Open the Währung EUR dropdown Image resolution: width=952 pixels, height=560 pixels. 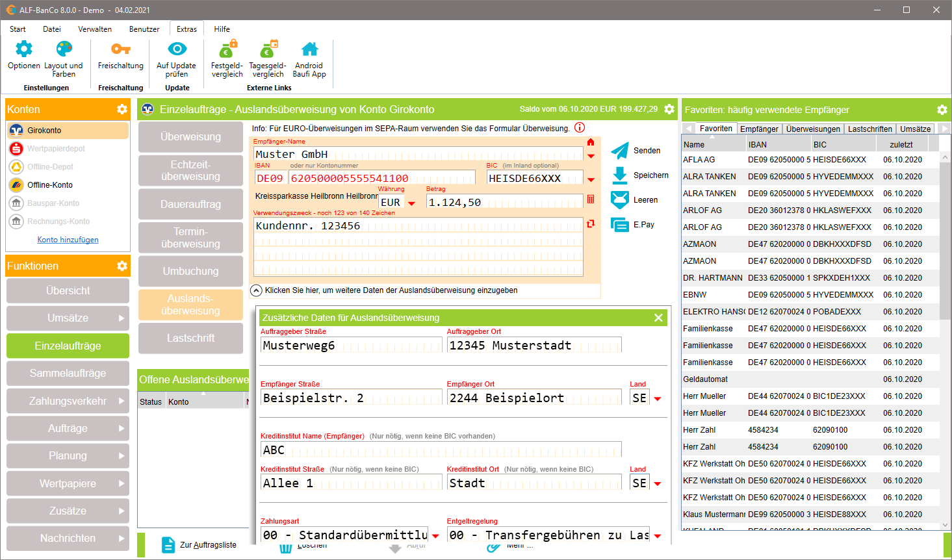pos(411,203)
